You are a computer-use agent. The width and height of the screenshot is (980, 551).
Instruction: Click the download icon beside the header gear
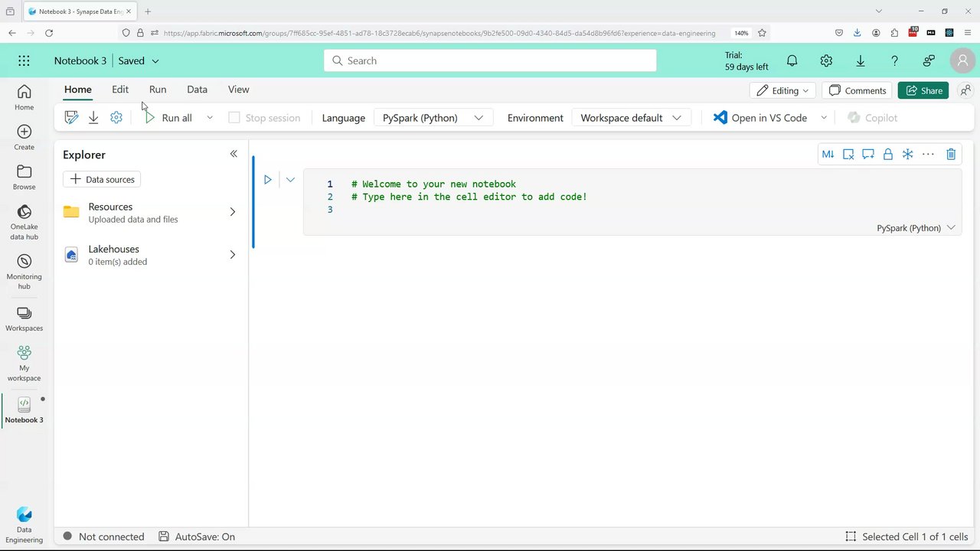click(861, 60)
